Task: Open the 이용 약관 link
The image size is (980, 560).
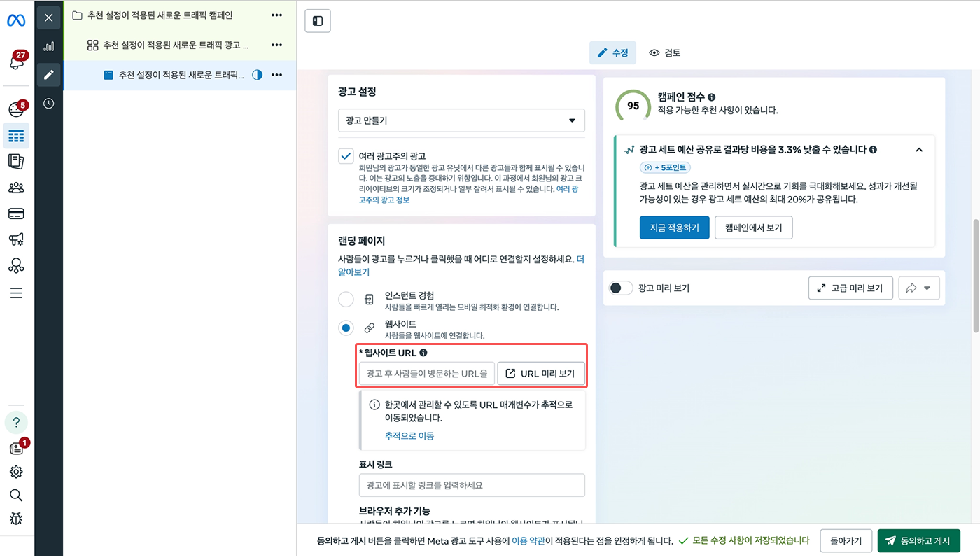Action: tap(528, 541)
